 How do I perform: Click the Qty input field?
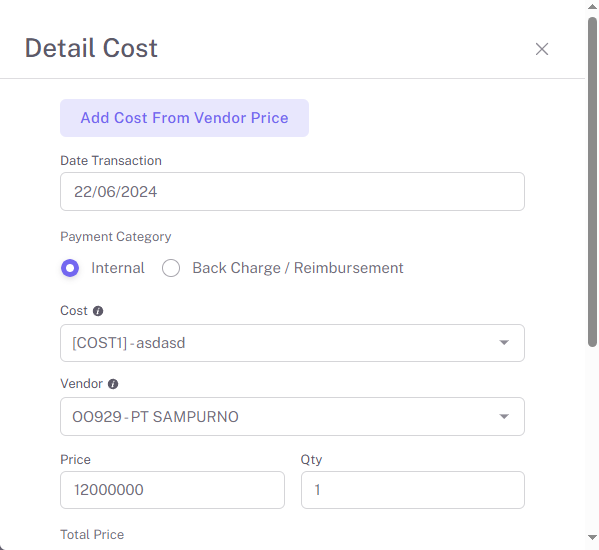tap(413, 490)
